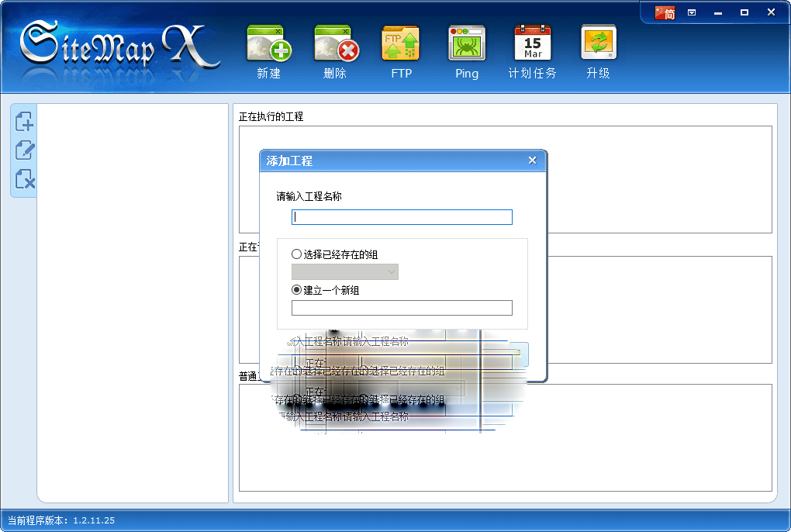791x532 pixels.
Task: Select the 删除 delete tool
Action: [334, 47]
